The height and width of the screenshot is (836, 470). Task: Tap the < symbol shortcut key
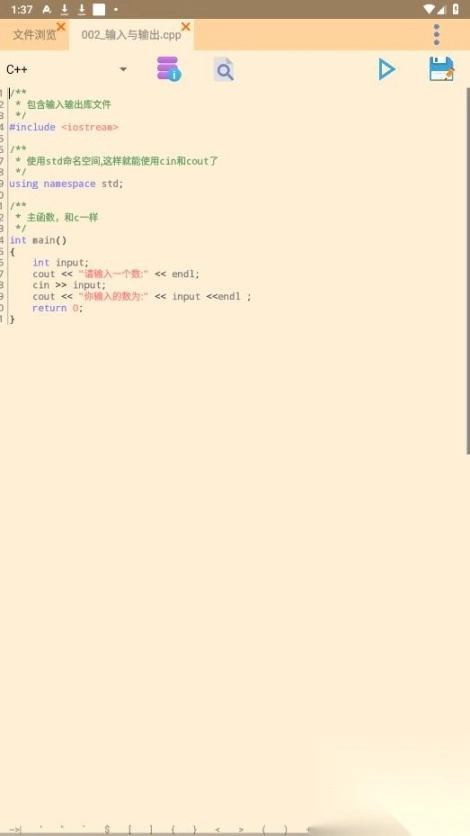[x=217, y=830]
